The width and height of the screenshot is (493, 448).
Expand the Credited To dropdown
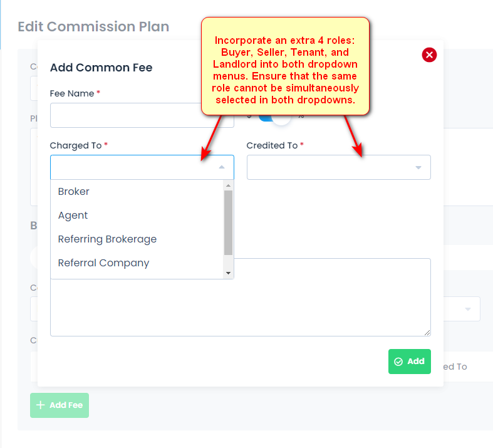click(339, 167)
